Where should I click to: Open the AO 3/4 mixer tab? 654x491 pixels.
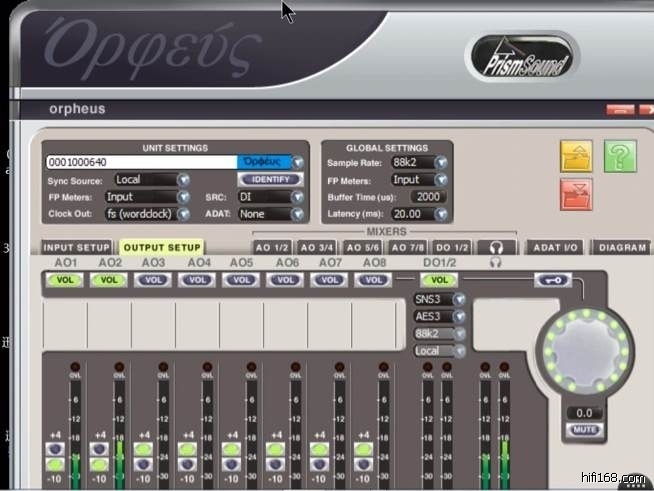click(x=318, y=247)
